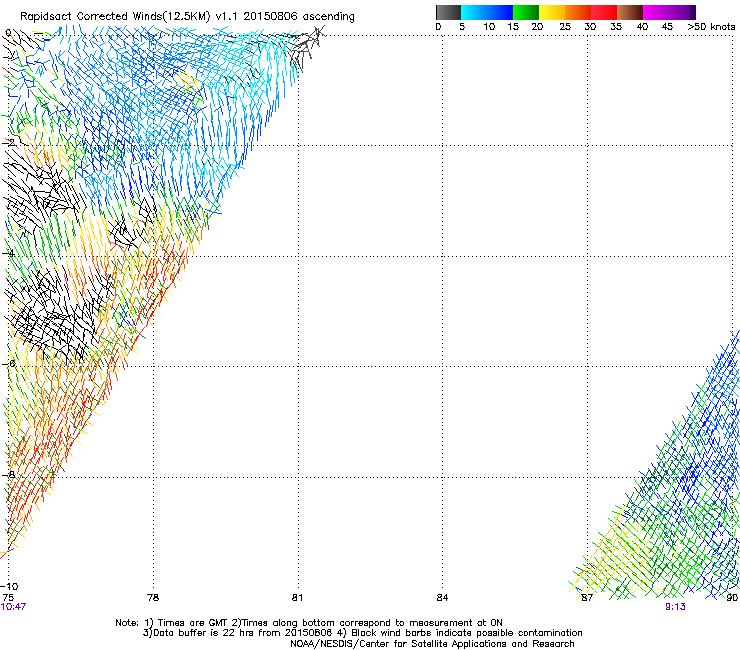Click the gray 0-5 knots color segment

448,12
